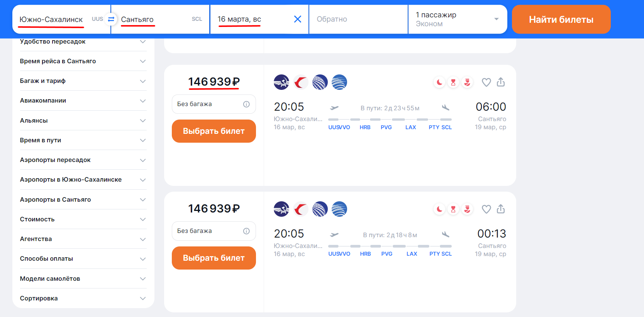Swap origin and destination cities
644x317 pixels.
(x=111, y=19)
